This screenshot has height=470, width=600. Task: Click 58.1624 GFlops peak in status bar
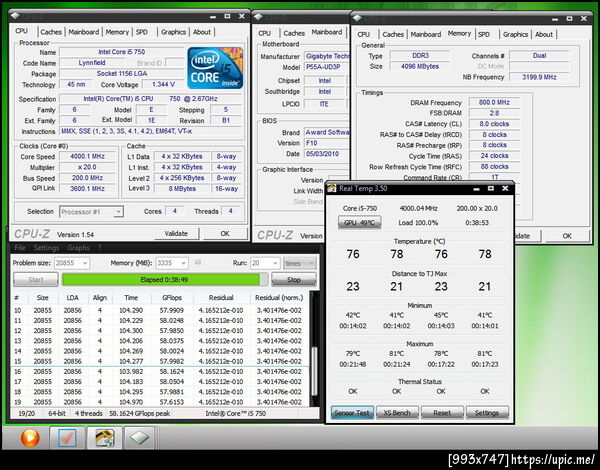[x=140, y=413]
